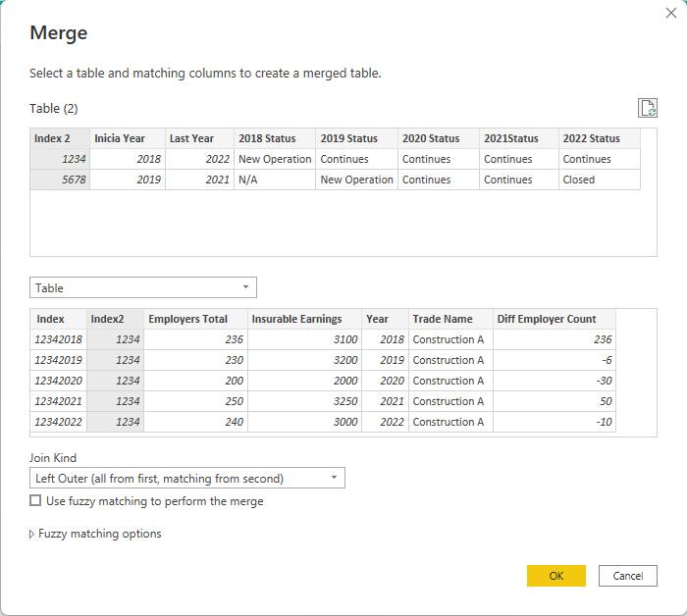The image size is (687, 616).
Task: Select the Year column header
Action: pos(385,319)
